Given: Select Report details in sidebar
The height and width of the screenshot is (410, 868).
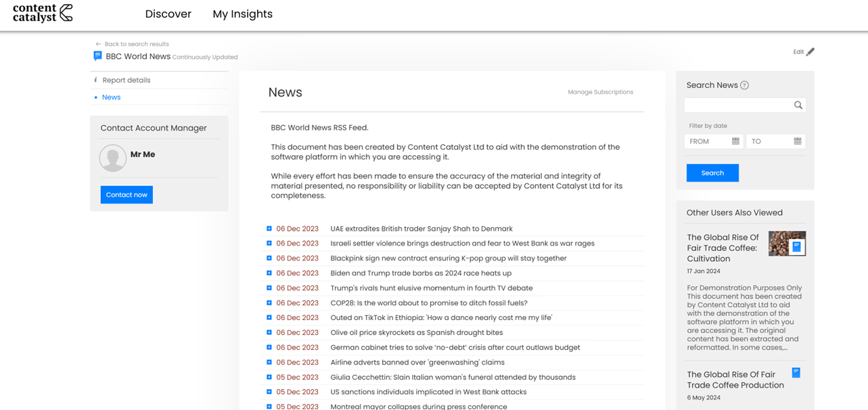Looking at the screenshot, I should pyautogui.click(x=127, y=80).
